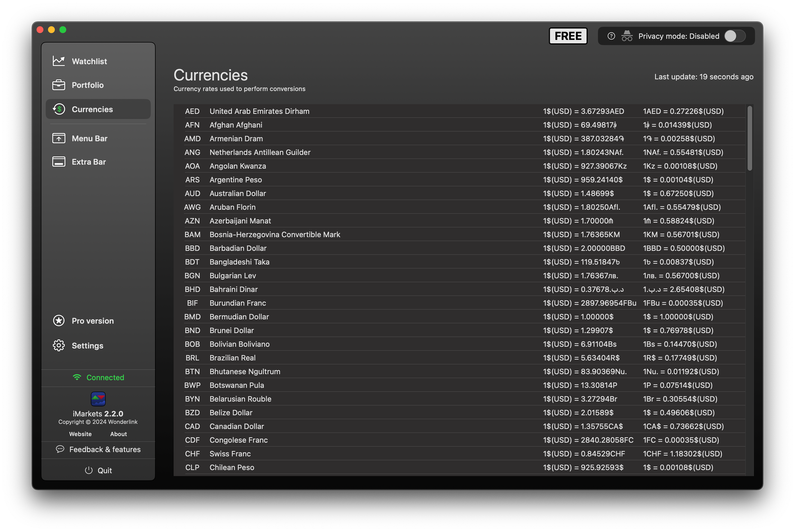
Task: Click the Portfolio briefcase icon
Action: [58, 85]
